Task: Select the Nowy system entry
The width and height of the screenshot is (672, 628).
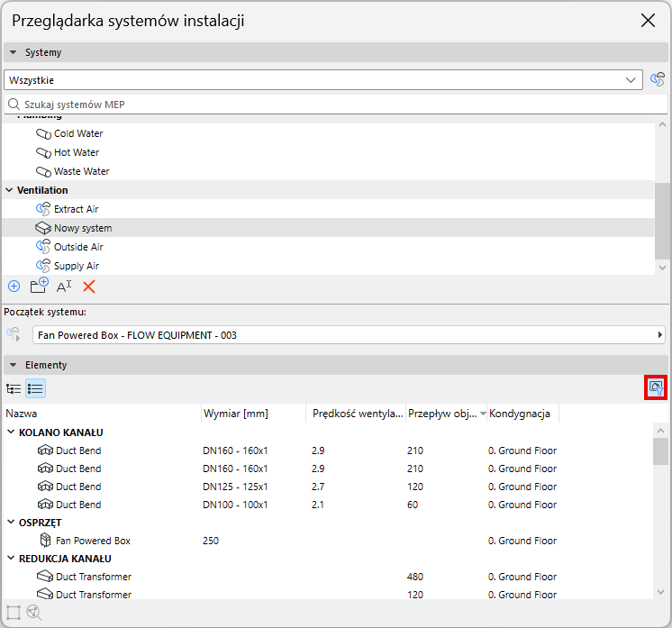Action: click(x=328, y=228)
